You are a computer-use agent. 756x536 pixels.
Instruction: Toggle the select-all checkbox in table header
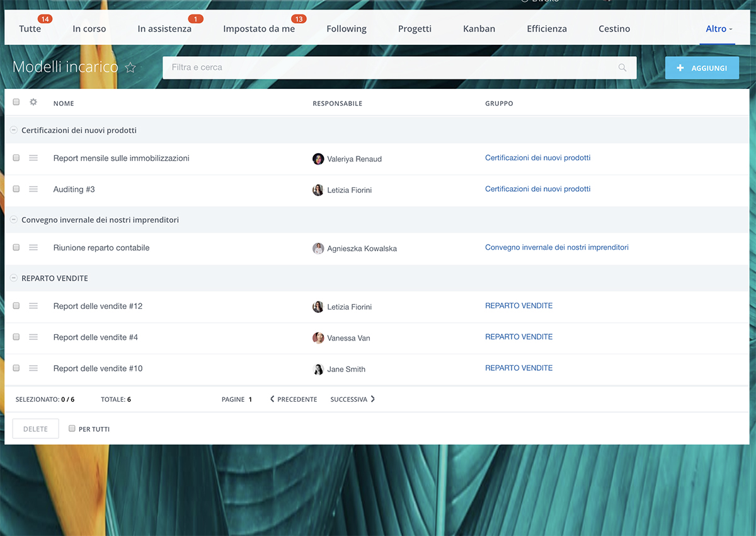pyautogui.click(x=16, y=102)
